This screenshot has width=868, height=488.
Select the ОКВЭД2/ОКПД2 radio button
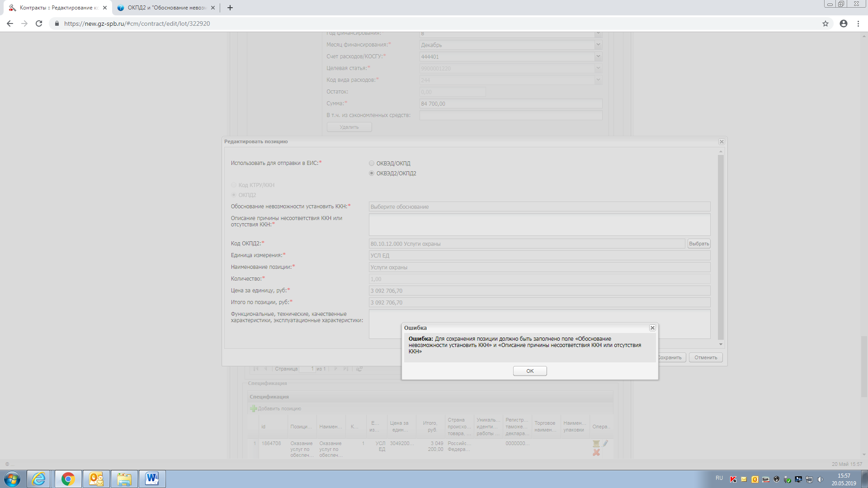[x=372, y=174]
